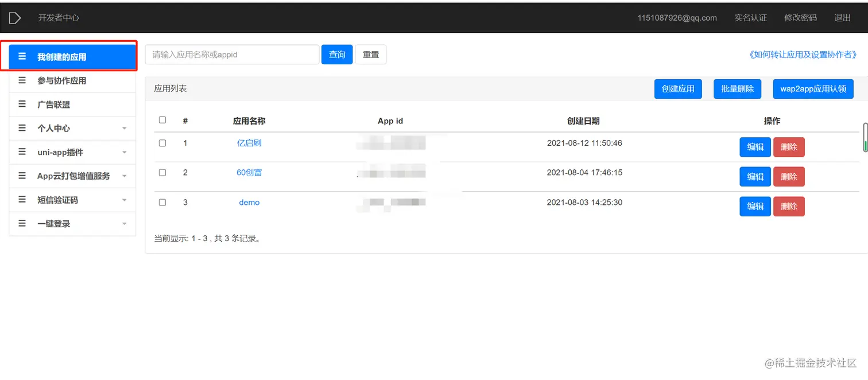The width and height of the screenshot is (868, 380).
Task: Check the box for the 亿启刷 row
Action: 162,143
